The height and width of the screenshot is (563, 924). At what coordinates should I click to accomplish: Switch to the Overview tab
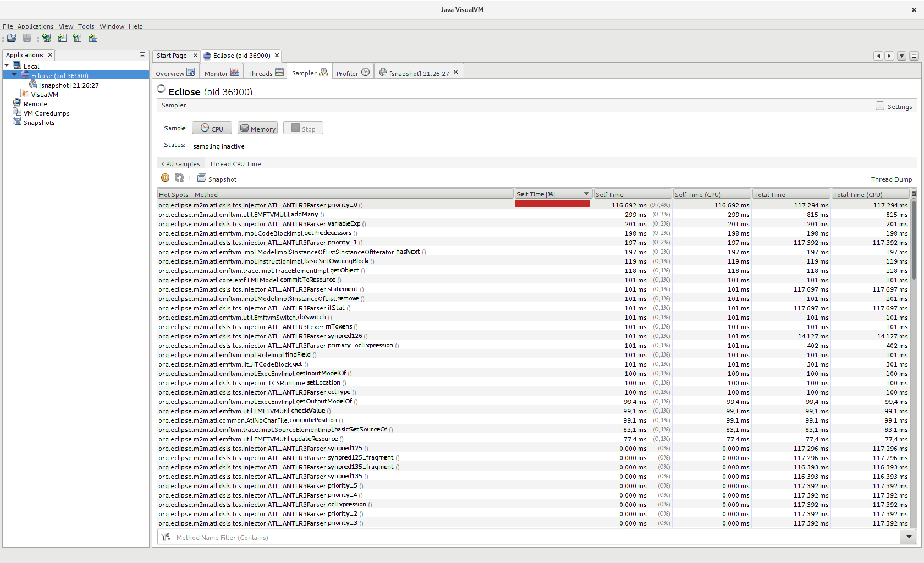point(175,73)
